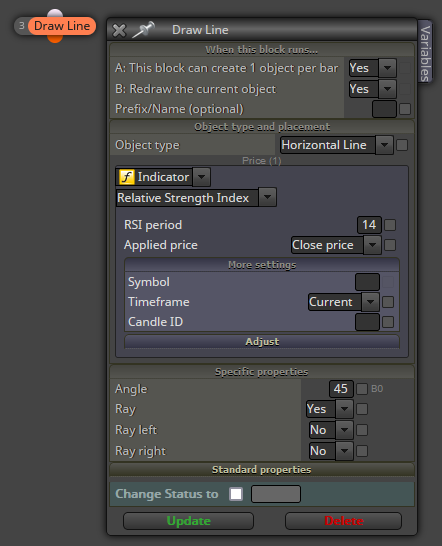The width and height of the screenshot is (442, 546).
Task: Click the Change Status to value field
Action: click(276, 494)
